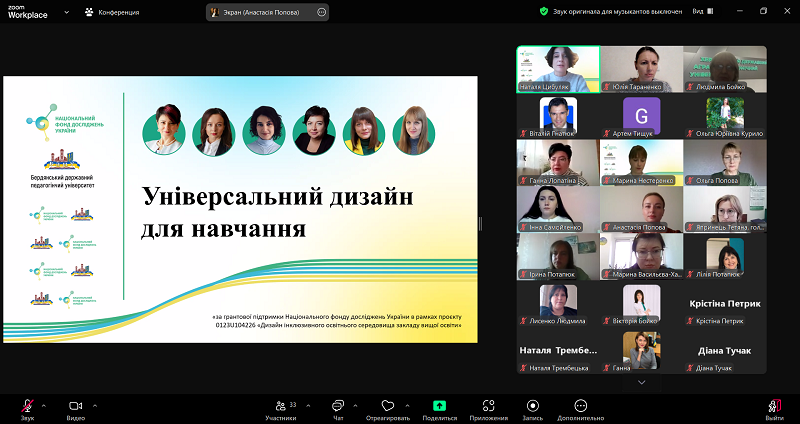Select Наталя Цибуляк video tile
This screenshot has width=800, height=424.
(558, 69)
